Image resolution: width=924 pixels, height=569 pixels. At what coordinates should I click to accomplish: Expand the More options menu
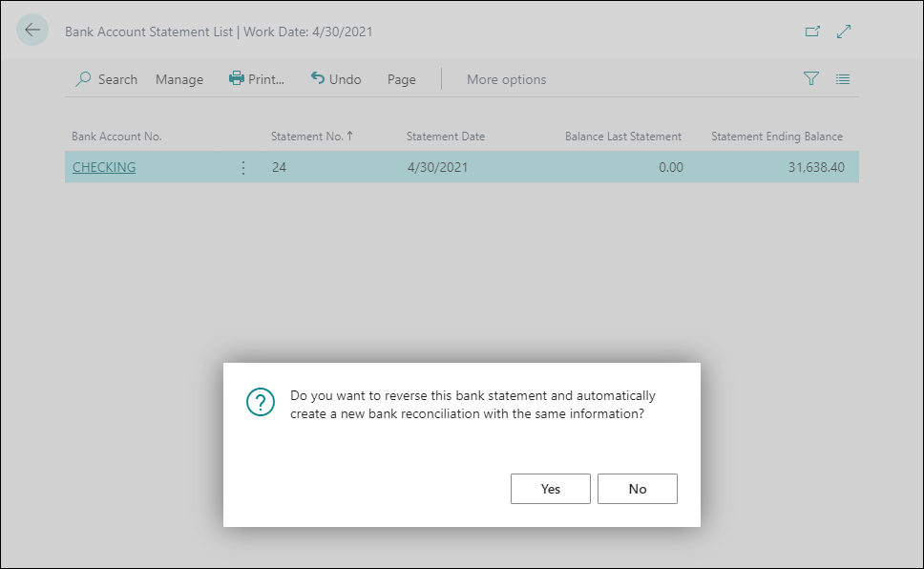506,79
